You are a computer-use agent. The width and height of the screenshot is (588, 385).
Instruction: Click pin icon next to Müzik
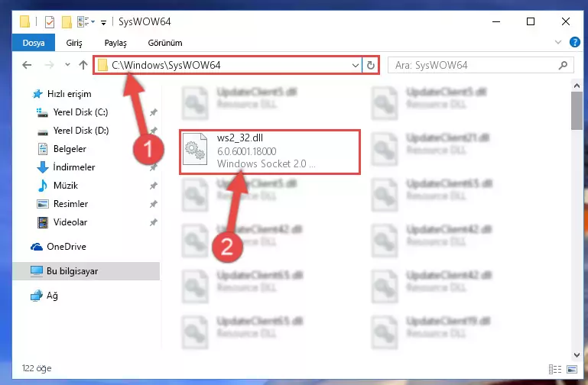[x=154, y=186]
